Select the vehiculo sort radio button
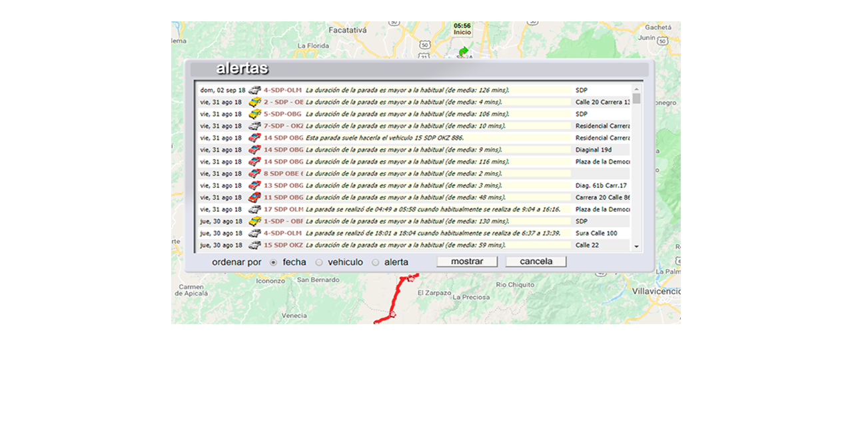The image size is (868, 432). [x=319, y=262]
